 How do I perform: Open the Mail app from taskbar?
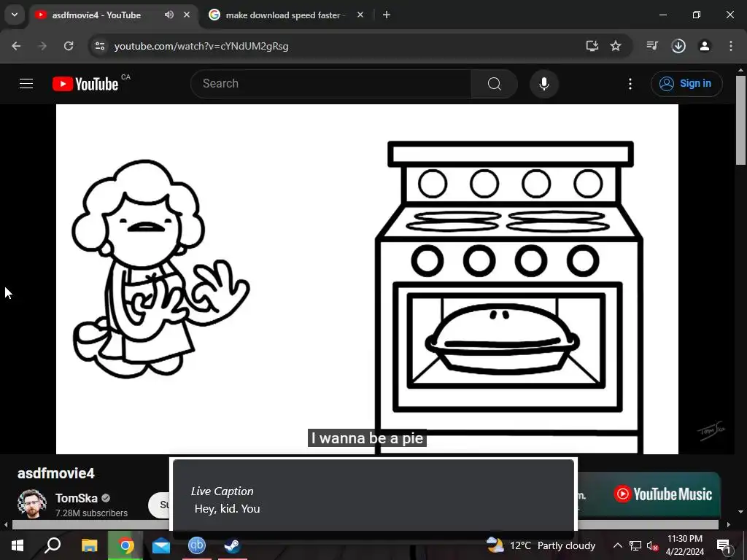pyautogui.click(x=161, y=545)
